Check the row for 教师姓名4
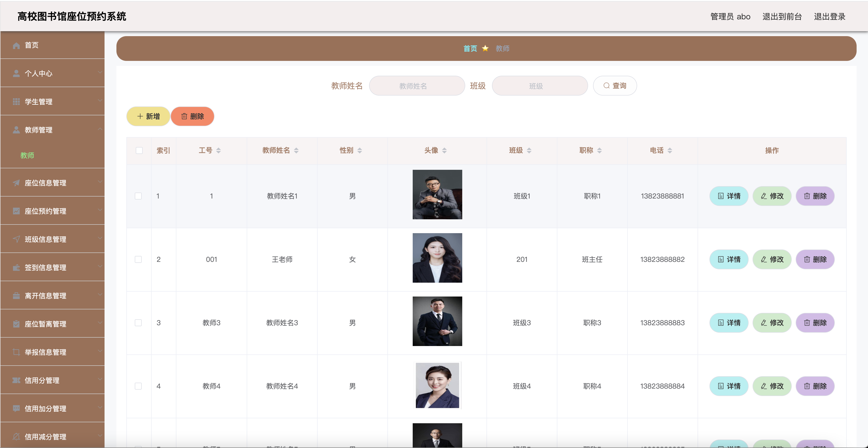Viewport: 868px width, 448px height. pos(138,386)
